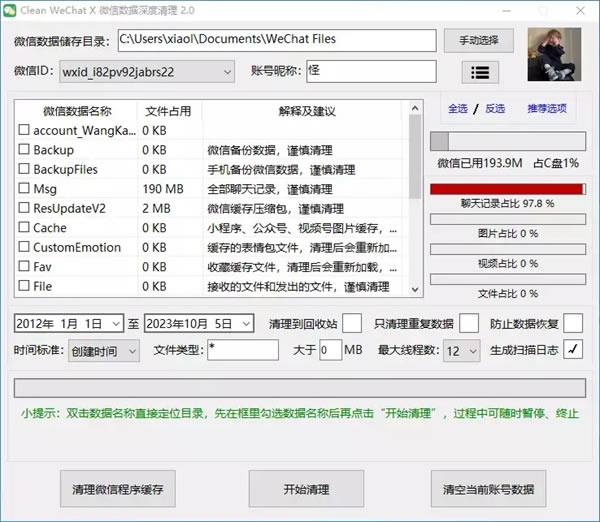Click the 解释及建议 column header

[306, 111]
